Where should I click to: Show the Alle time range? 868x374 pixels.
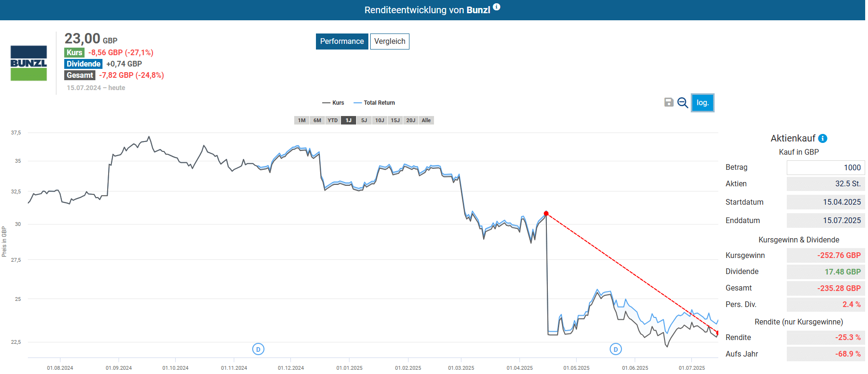pos(426,120)
